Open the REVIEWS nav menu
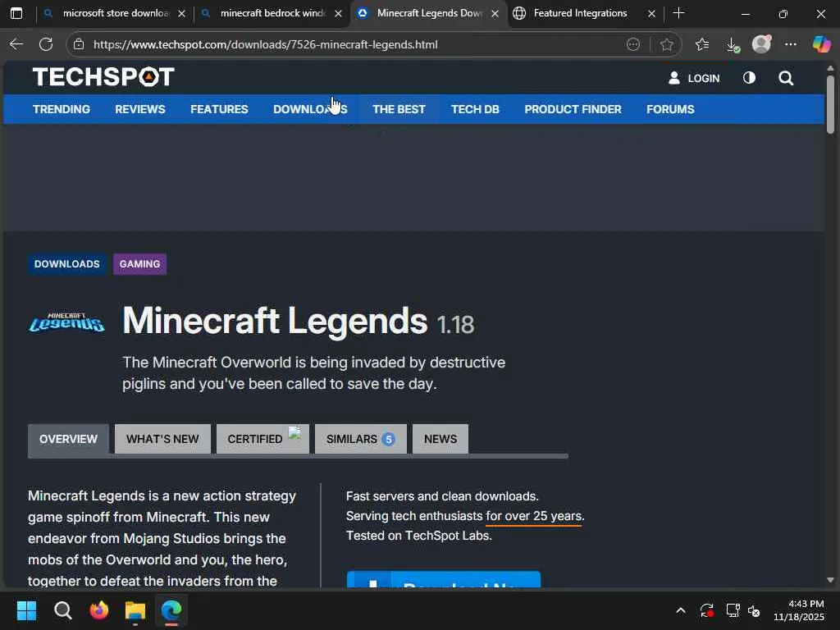 coord(140,109)
